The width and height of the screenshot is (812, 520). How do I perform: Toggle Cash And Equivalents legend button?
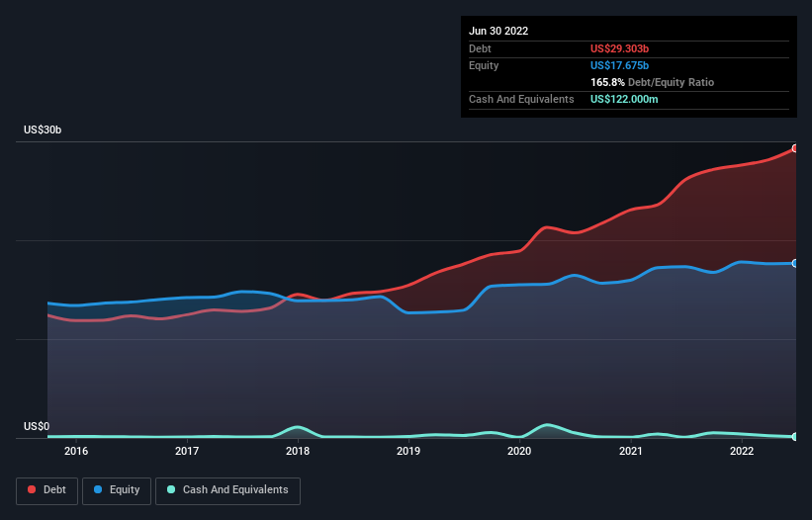tap(227, 490)
